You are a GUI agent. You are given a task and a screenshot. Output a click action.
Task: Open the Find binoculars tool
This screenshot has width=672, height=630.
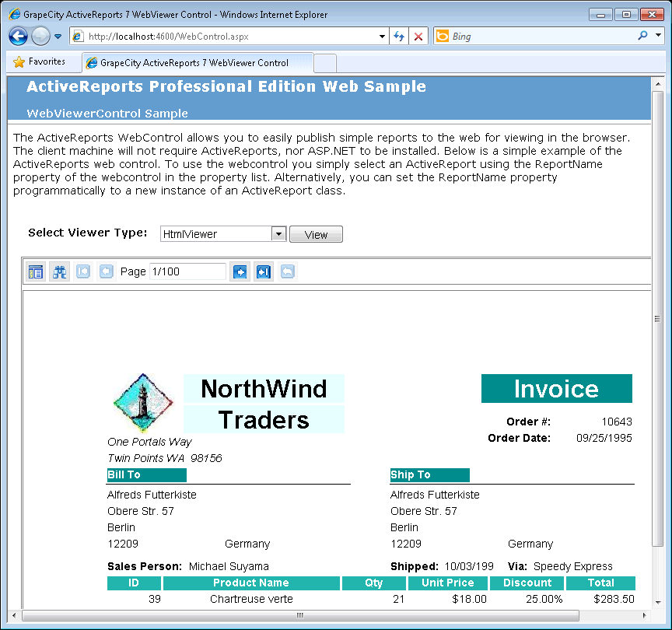tap(60, 271)
